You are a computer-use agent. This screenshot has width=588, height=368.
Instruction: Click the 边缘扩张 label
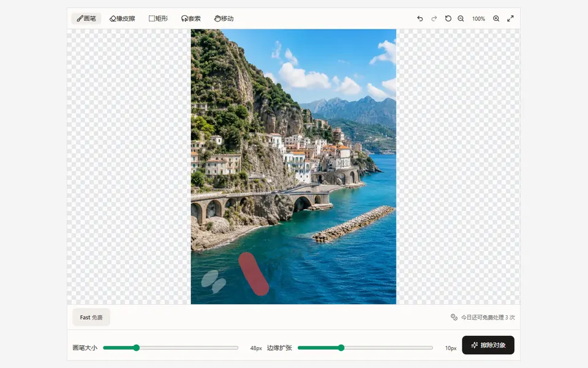click(279, 348)
